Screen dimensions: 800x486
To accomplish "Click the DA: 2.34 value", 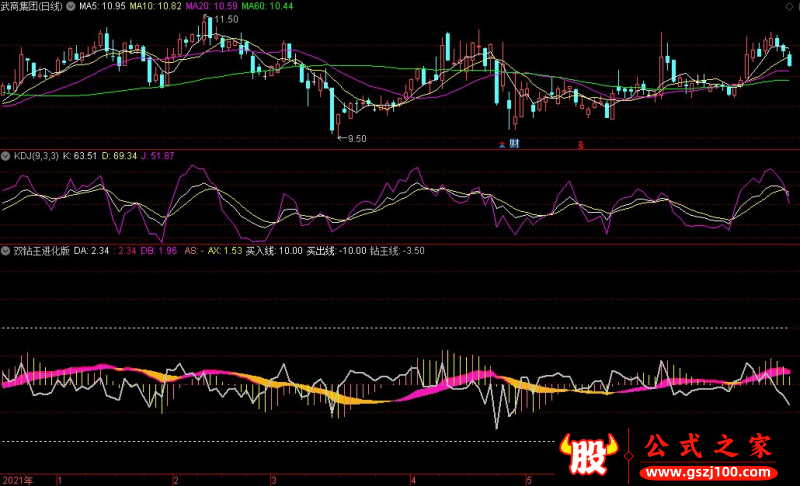I will tap(91, 251).
